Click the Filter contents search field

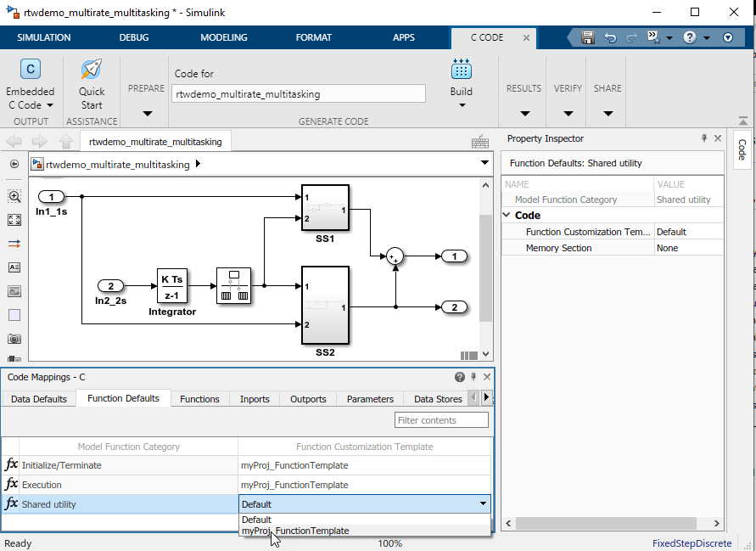tap(441, 420)
